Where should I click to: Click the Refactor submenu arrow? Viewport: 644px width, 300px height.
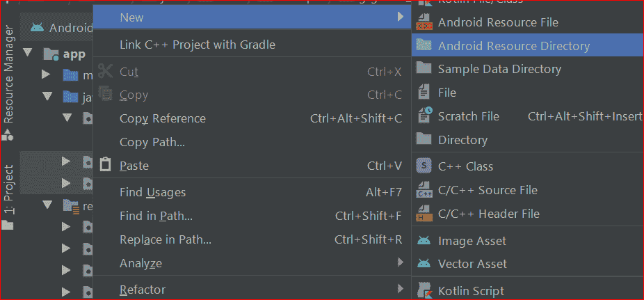point(401,288)
